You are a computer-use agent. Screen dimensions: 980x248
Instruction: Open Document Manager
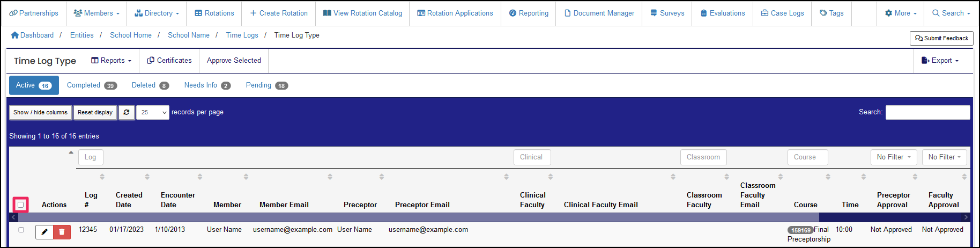pyautogui.click(x=599, y=13)
